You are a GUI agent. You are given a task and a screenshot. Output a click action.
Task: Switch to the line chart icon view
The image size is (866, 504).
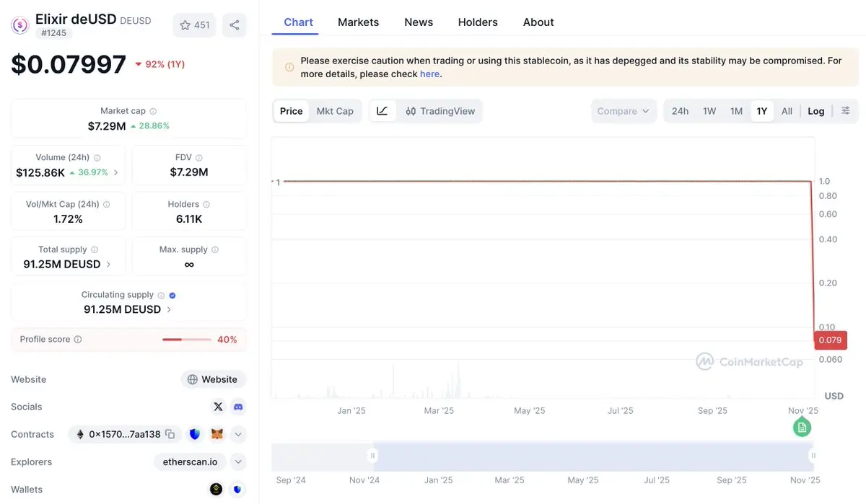[x=382, y=111]
